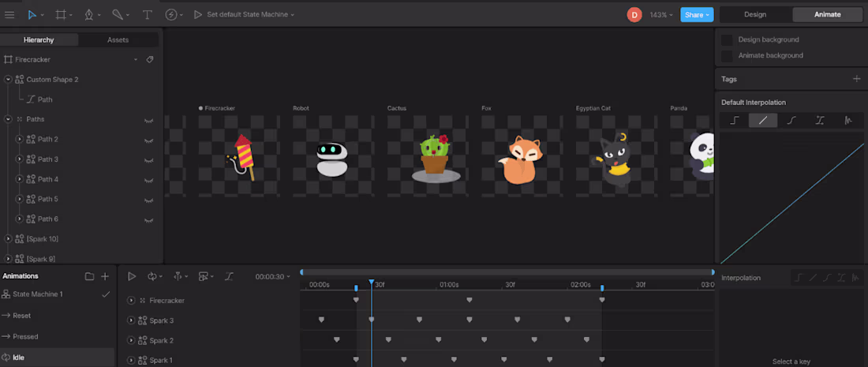Viewport: 868px width, 367px height.
Task: Open the timeline view options icon
Action: coord(206,276)
